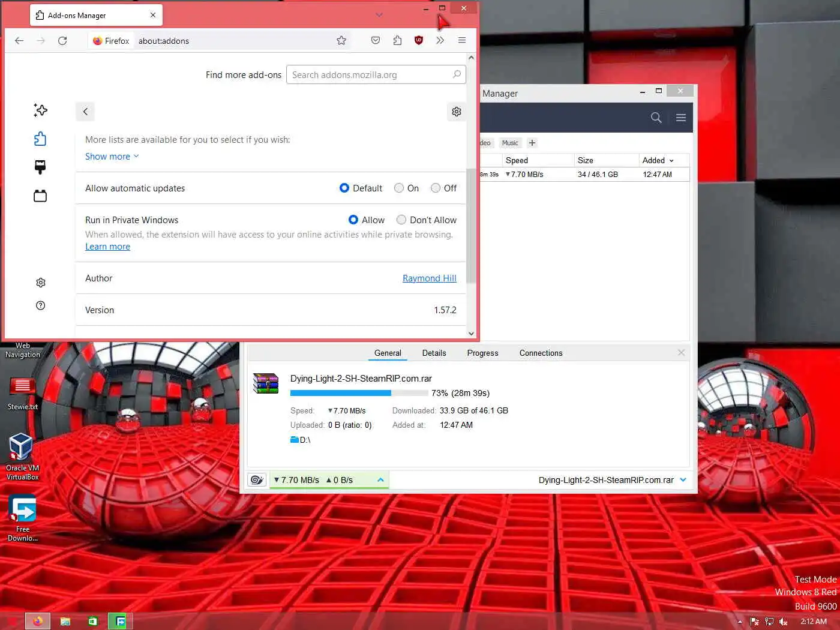The width and height of the screenshot is (840, 630).
Task: Reload the about:addons page
Action: (62, 41)
